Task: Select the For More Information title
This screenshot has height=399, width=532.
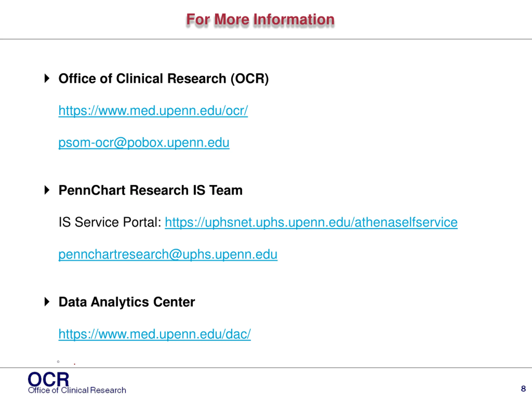Action: click(260, 19)
